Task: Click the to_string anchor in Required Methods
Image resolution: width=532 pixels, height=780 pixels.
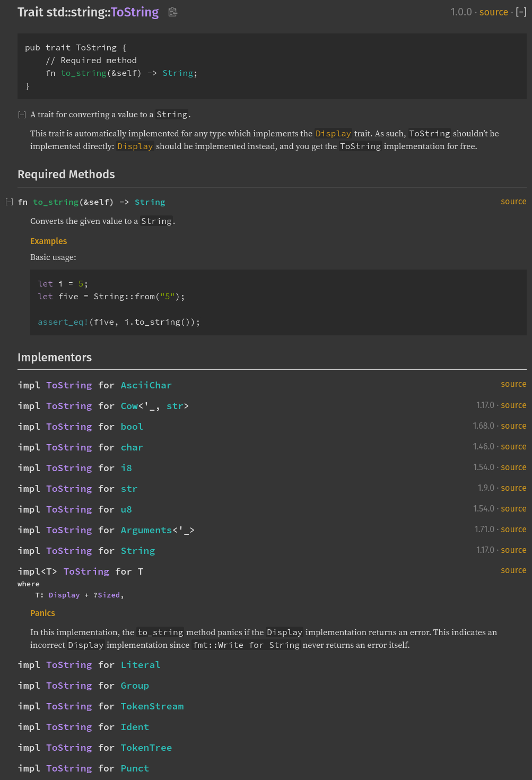Action: [x=56, y=202]
